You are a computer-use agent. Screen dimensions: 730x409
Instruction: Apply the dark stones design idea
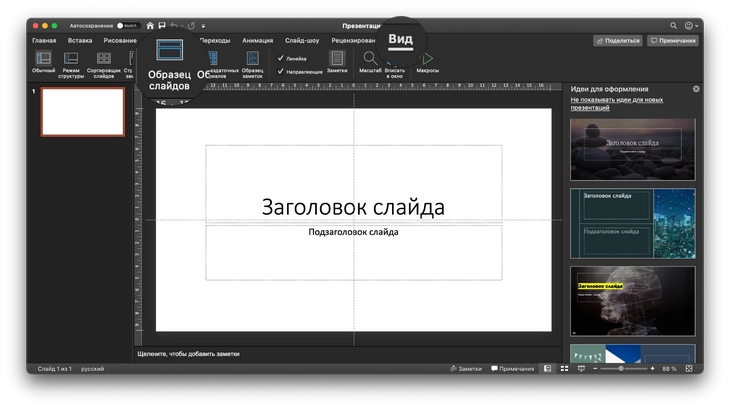coord(633,149)
